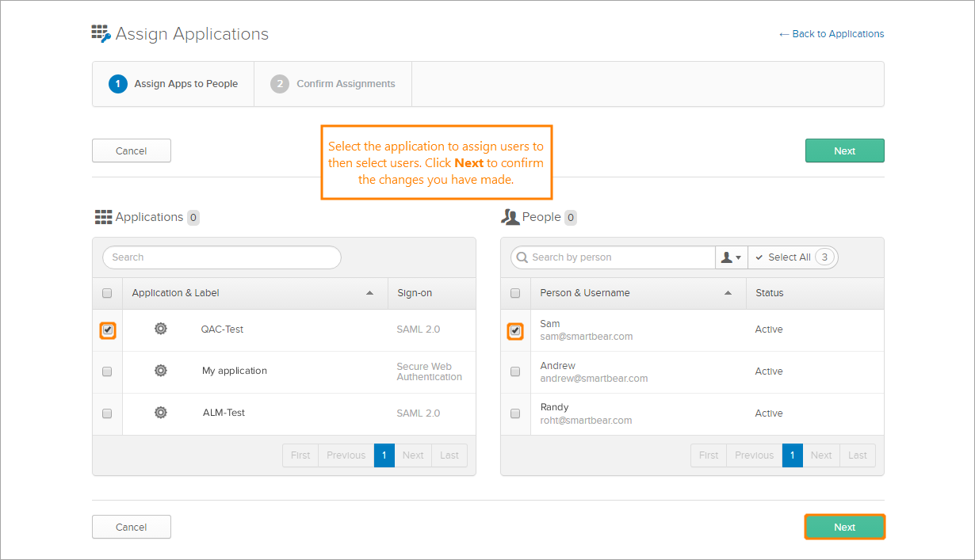Click the gear icon beside QAC-Test
975x560 pixels.
pyautogui.click(x=161, y=329)
